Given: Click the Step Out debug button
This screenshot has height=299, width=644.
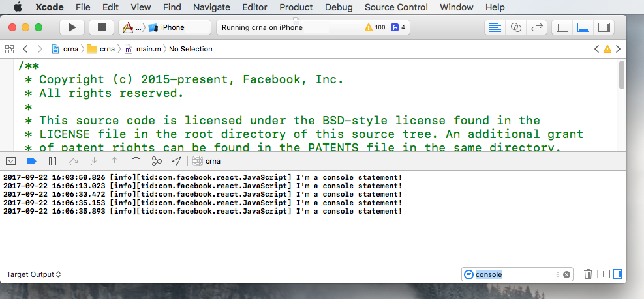Looking at the screenshot, I should pyautogui.click(x=115, y=161).
